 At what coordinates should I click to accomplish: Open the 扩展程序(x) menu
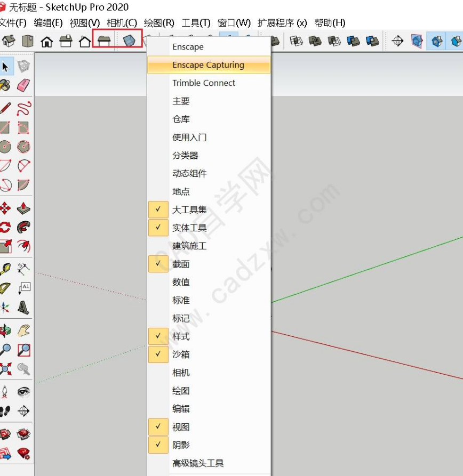pos(282,23)
